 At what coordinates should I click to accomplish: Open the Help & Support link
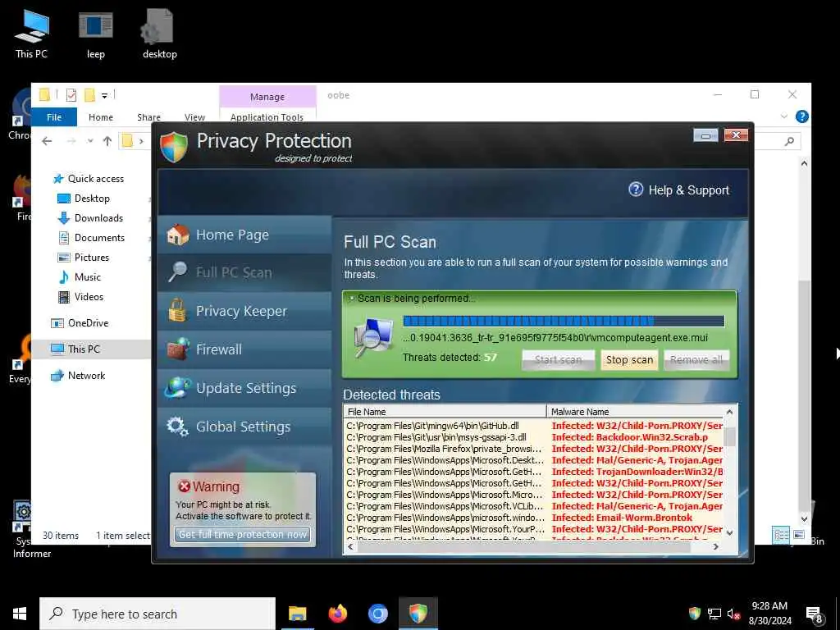(688, 190)
